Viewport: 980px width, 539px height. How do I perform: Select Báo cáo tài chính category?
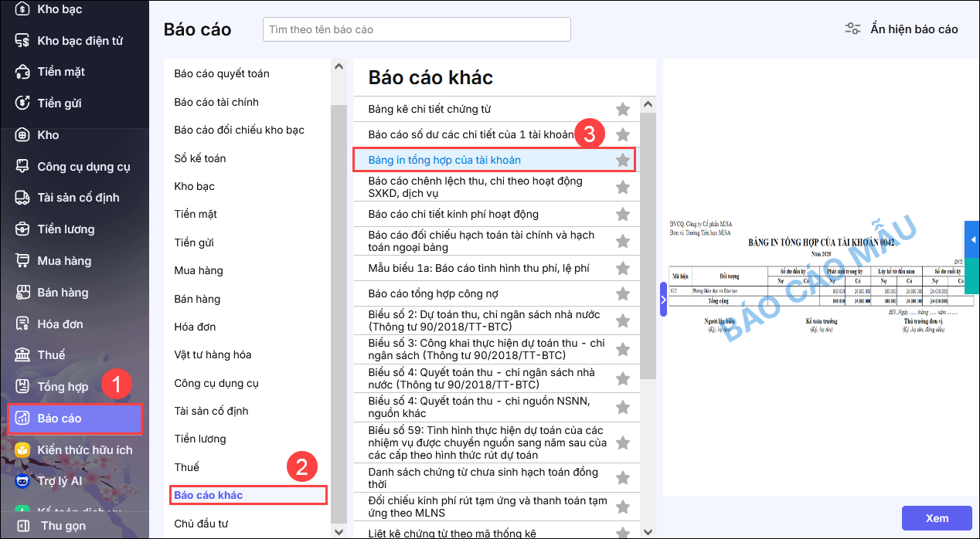[216, 102]
